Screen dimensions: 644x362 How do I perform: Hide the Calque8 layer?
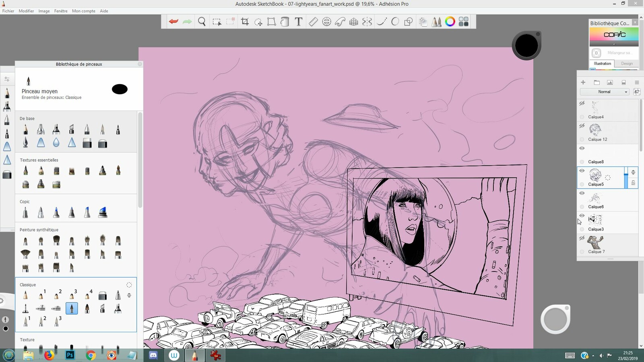click(582, 148)
